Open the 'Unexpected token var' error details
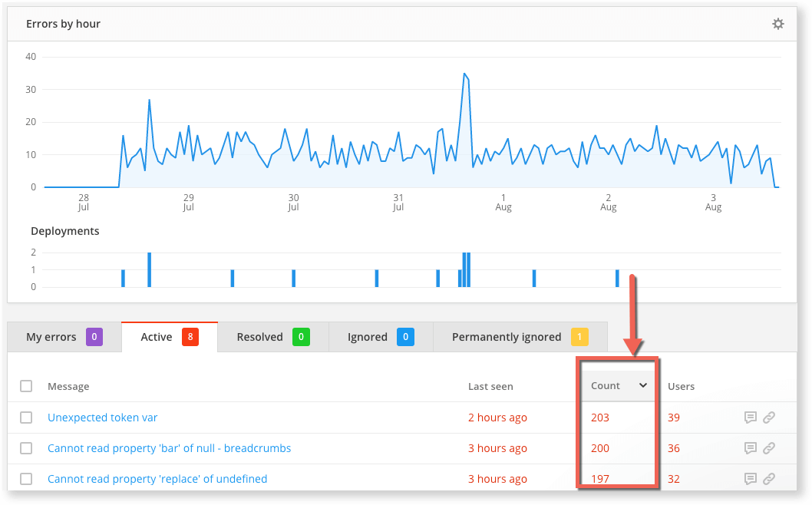 click(x=102, y=417)
